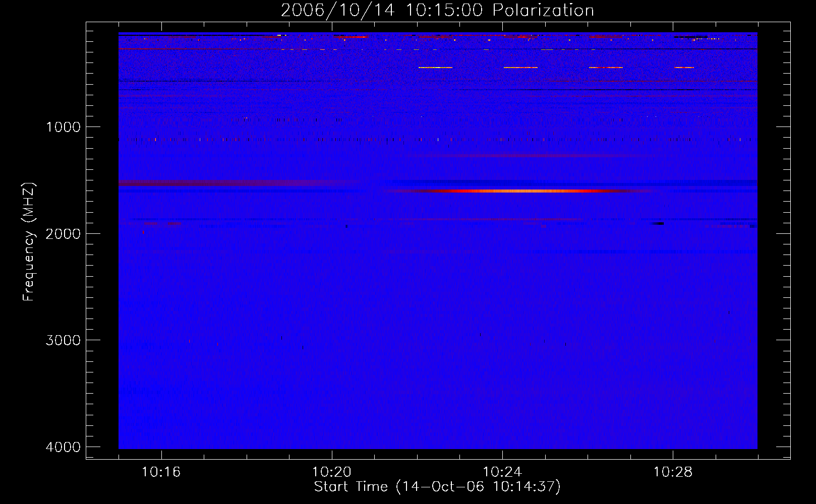Click the "Start Time (14-Oct-06 10:14:37)" label
The height and width of the screenshot is (504, 816).
[x=437, y=487]
